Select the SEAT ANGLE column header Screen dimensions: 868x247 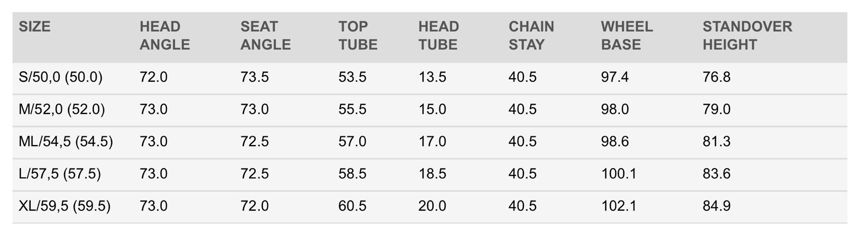(x=265, y=36)
